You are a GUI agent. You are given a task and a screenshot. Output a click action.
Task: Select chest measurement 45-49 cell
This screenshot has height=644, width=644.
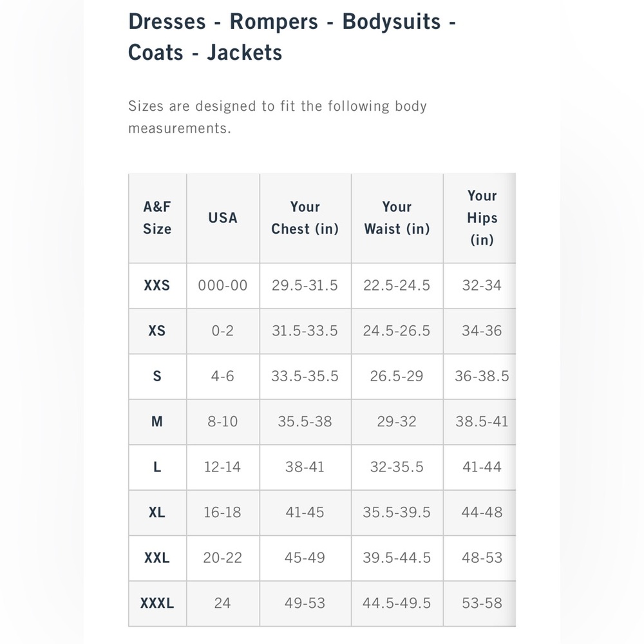click(x=305, y=558)
